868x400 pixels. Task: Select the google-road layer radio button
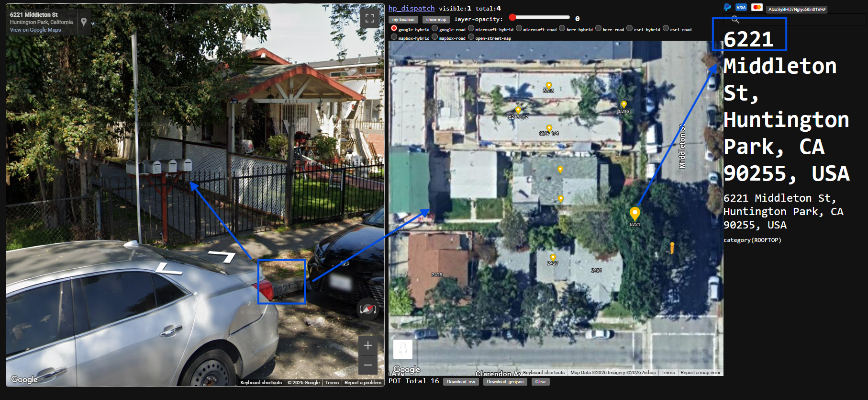pos(435,29)
